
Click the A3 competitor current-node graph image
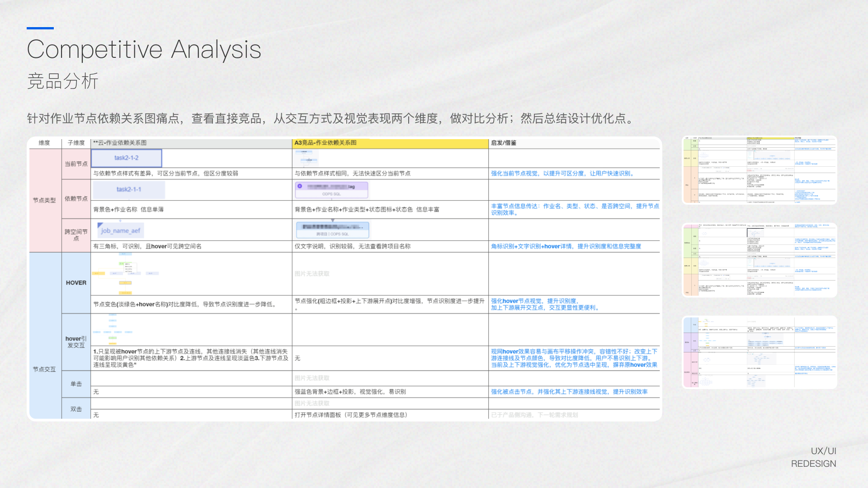coord(306,158)
